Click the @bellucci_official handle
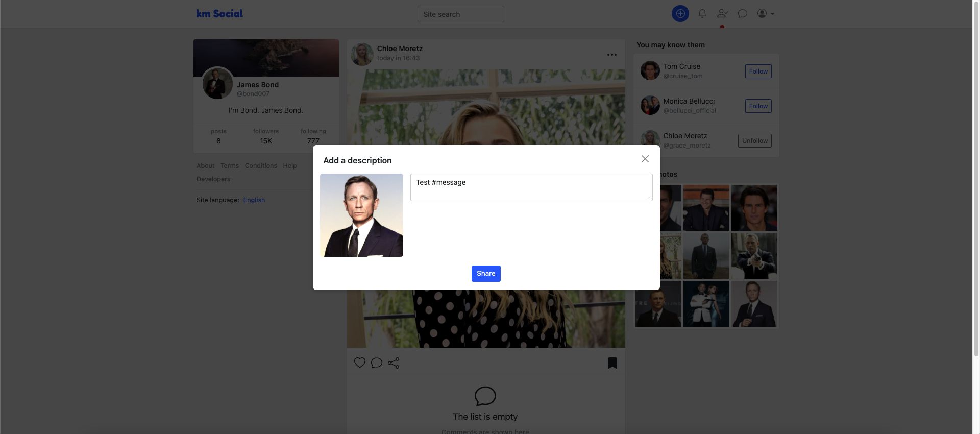 tap(690, 111)
